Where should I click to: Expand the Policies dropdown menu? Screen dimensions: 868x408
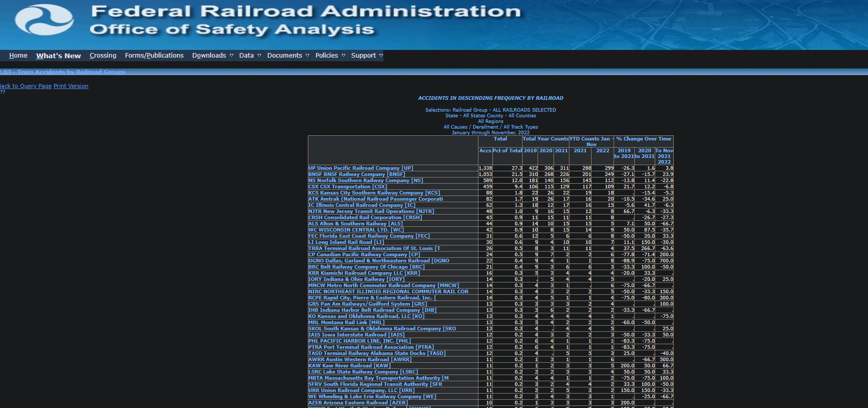[330, 56]
